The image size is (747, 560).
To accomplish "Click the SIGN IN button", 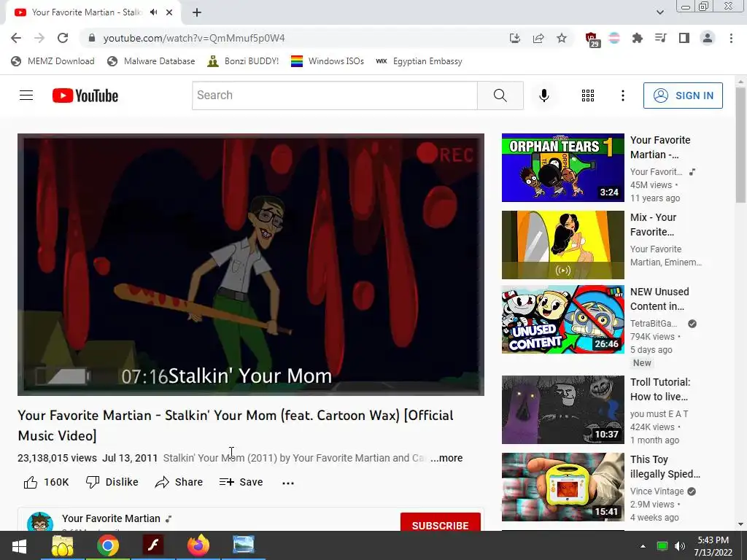I will (683, 96).
